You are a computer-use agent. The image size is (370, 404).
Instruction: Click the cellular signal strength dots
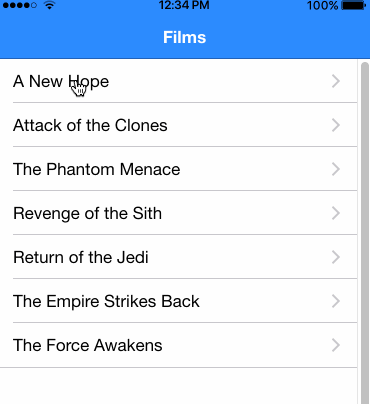tap(20, 5)
